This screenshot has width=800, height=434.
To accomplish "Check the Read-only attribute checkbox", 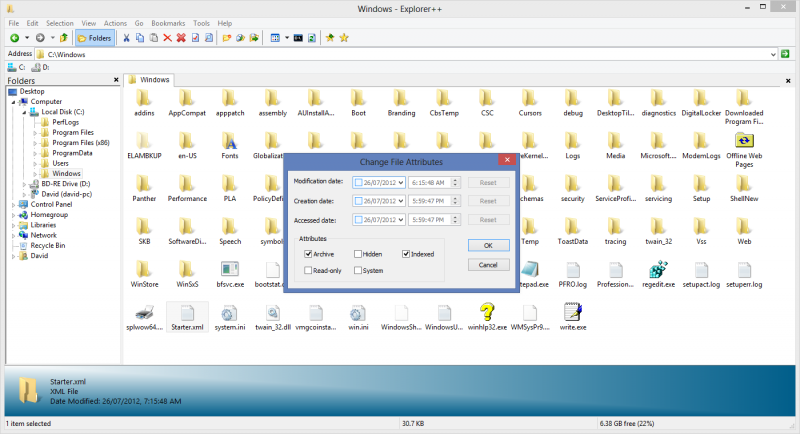I will (x=308, y=270).
